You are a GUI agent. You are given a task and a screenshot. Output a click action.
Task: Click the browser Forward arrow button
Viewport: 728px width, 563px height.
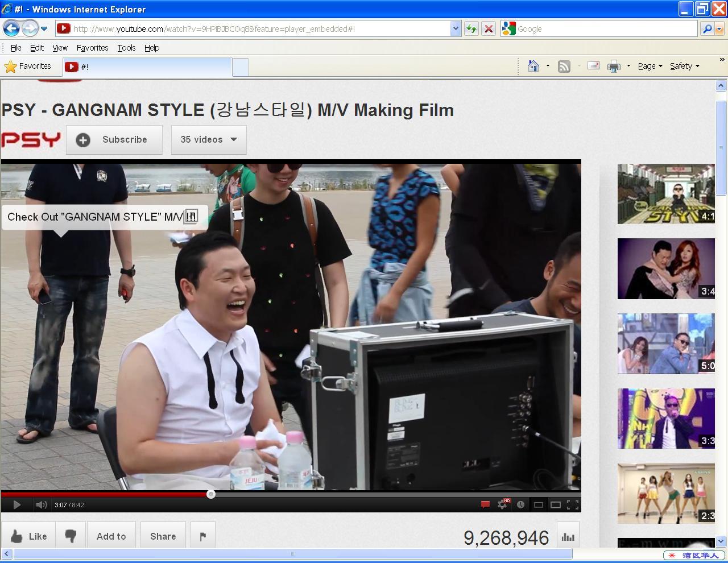pos(30,28)
